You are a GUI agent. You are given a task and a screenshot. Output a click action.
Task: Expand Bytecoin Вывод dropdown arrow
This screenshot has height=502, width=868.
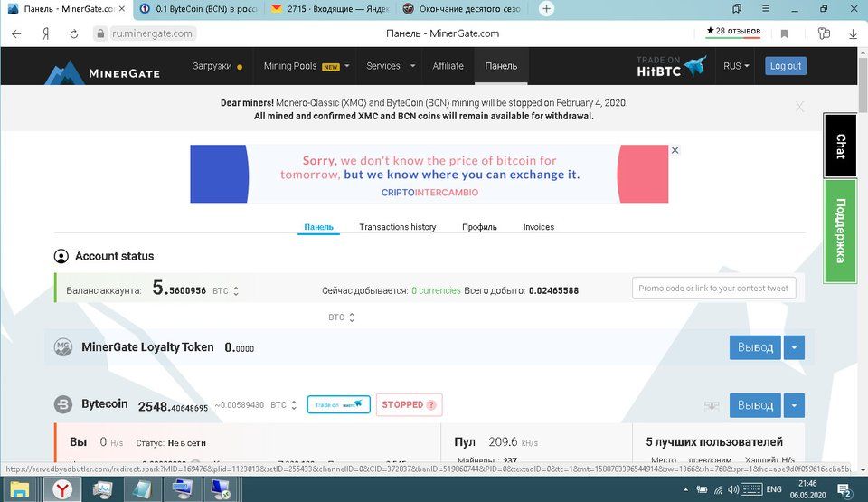794,405
